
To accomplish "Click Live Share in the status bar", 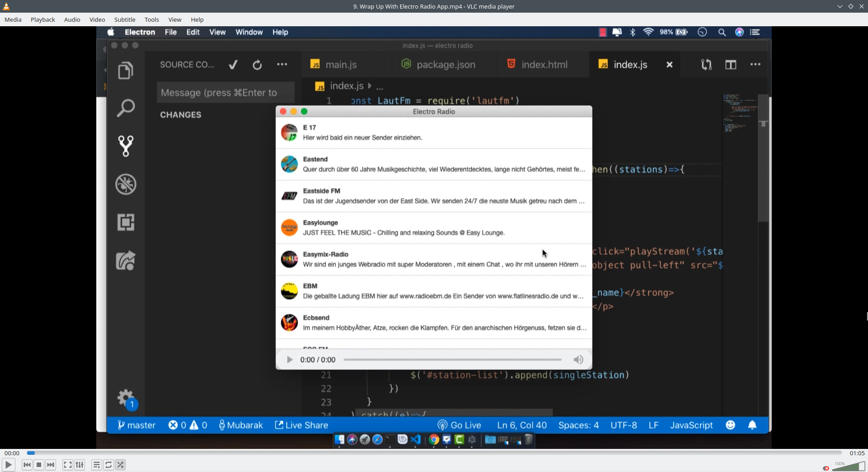I will point(302,425).
